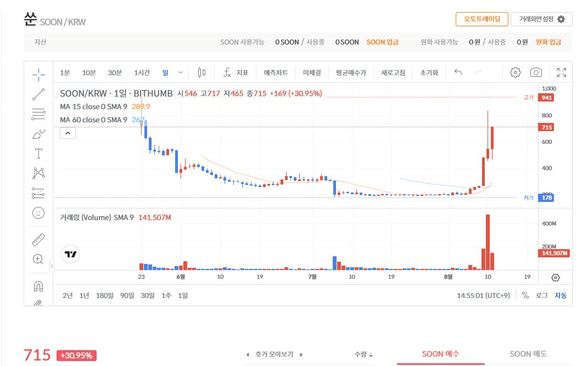The height and width of the screenshot is (366, 588).
Task: Collapse the left drawing toolbar
Action: 52,266
